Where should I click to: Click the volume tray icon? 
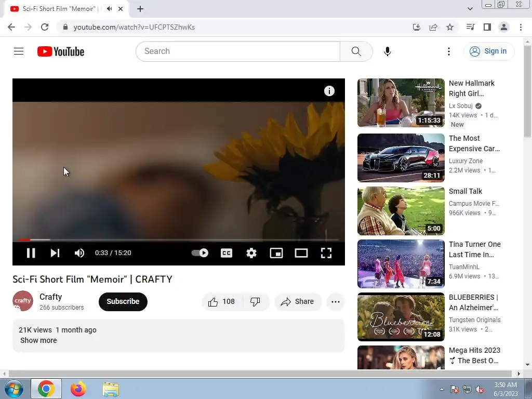pyautogui.click(x=480, y=390)
